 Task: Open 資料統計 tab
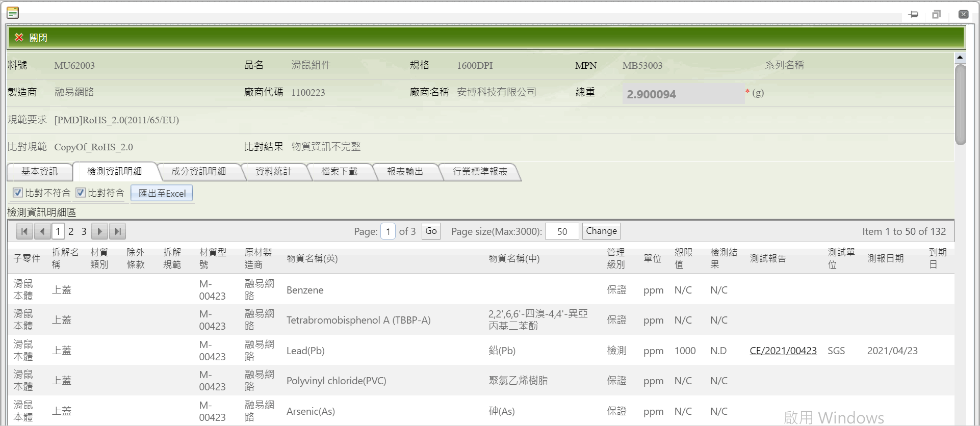coord(274,172)
